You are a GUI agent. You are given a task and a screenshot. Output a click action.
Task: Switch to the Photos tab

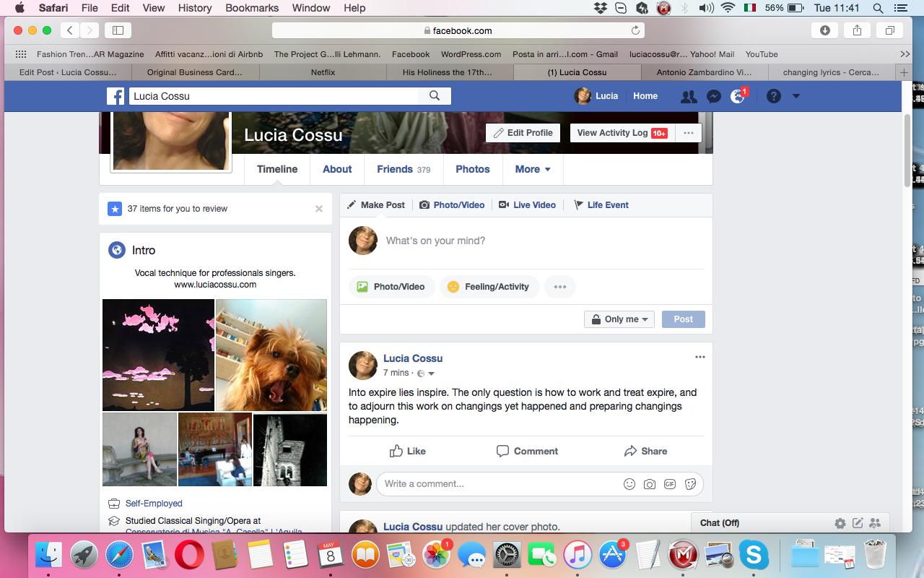[472, 169]
